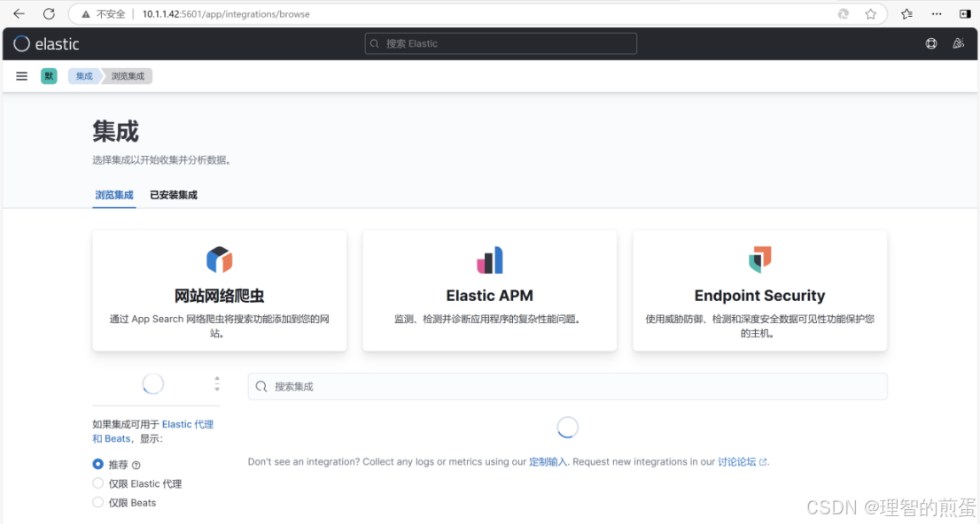Open the 讨论论坛 external link
Viewport: 980px width, 525px height.
tap(742, 462)
